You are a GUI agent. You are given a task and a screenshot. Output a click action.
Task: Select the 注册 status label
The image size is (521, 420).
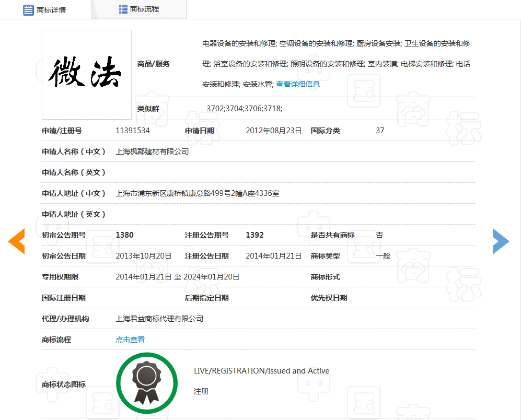tap(201, 391)
